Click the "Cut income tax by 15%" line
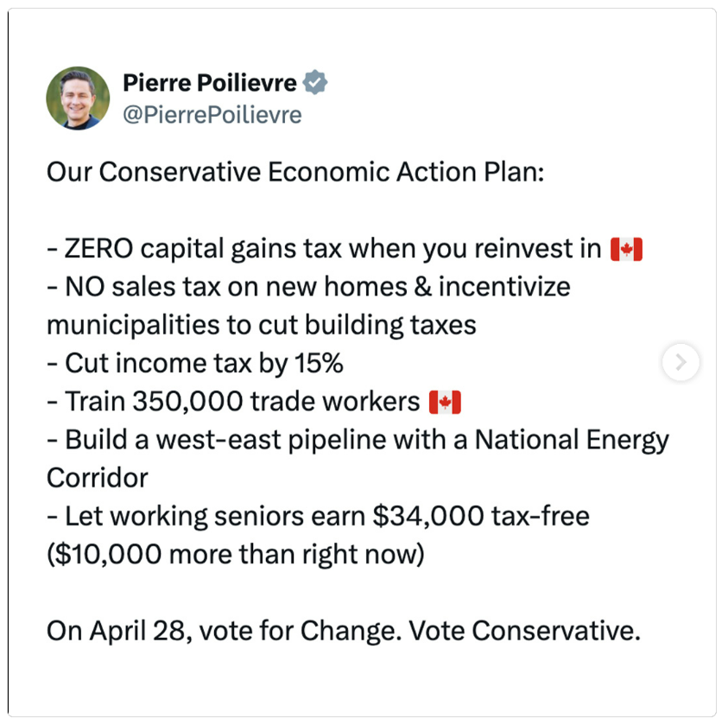The image size is (728, 725). point(195,363)
